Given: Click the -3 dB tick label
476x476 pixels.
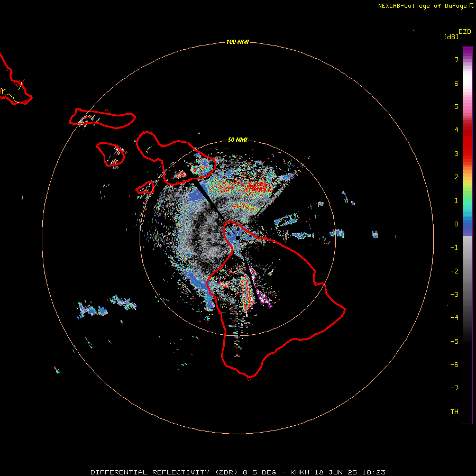Looking at the screenshot, I should point(454,295).
